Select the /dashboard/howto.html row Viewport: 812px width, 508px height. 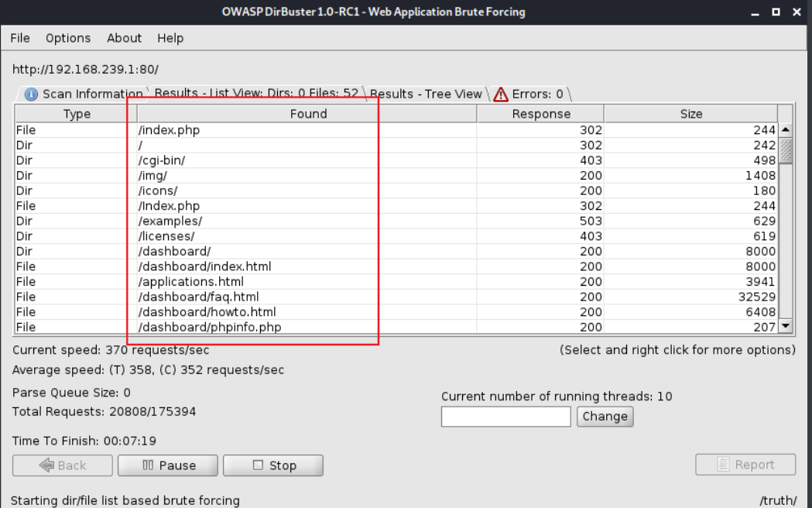click(x=396, y=312)
